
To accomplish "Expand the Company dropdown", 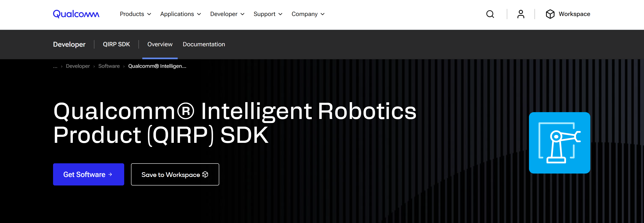I will click(x=308, y=14).
